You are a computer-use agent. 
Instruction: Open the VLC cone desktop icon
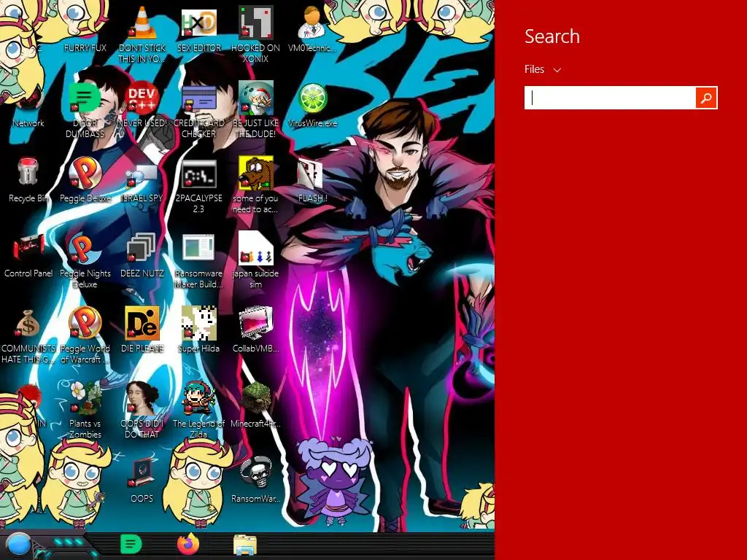(x=142, y=23)
